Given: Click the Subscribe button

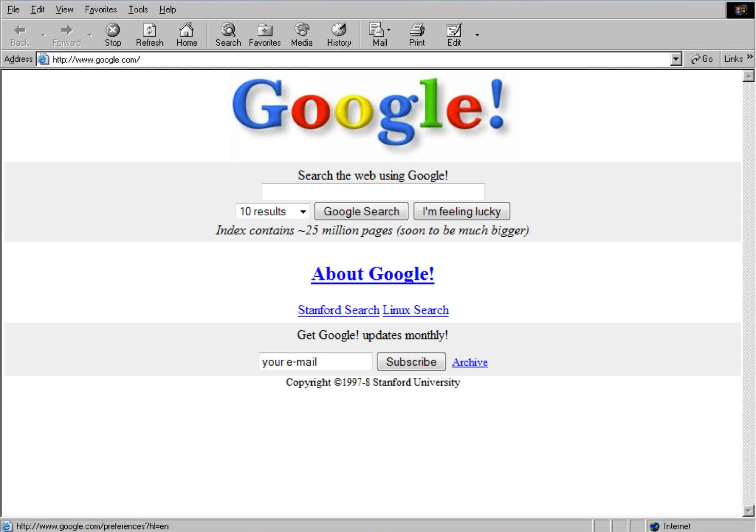Looking at the screenshot, I should point(411,362).
